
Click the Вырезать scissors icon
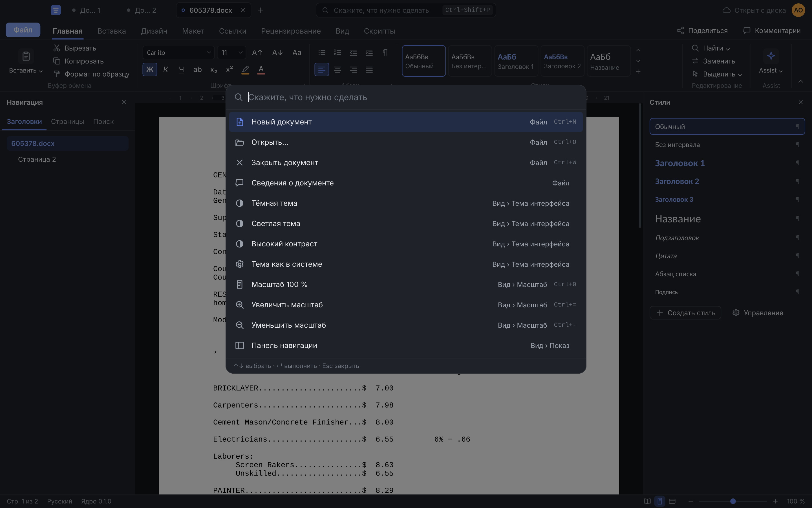tap(57, 48)
